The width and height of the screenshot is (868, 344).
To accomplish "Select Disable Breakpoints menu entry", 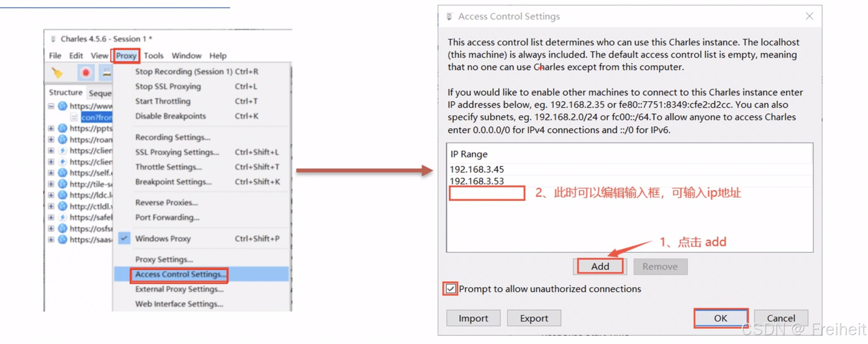I will pos(202,116).
